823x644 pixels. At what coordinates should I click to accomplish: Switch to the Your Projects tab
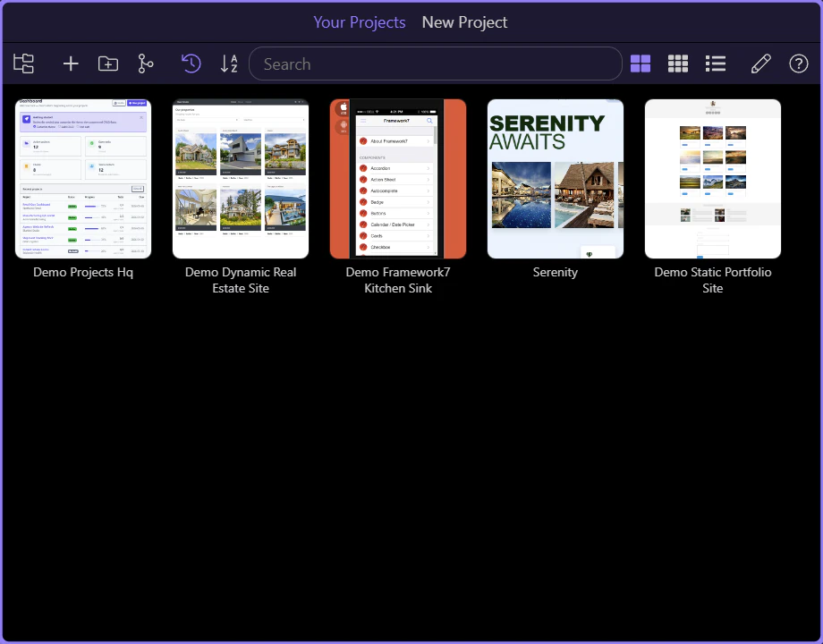[x=359, y=21]
